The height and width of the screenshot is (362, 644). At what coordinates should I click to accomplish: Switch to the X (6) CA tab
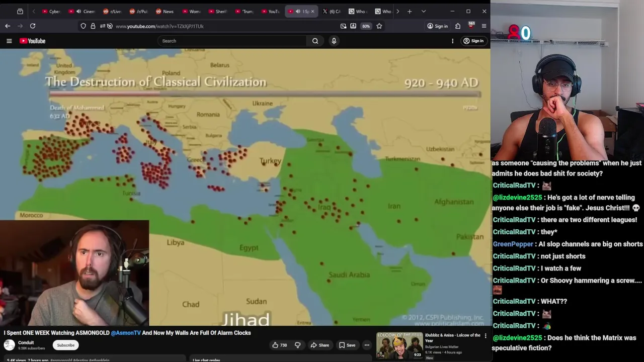tap(332, 11)
